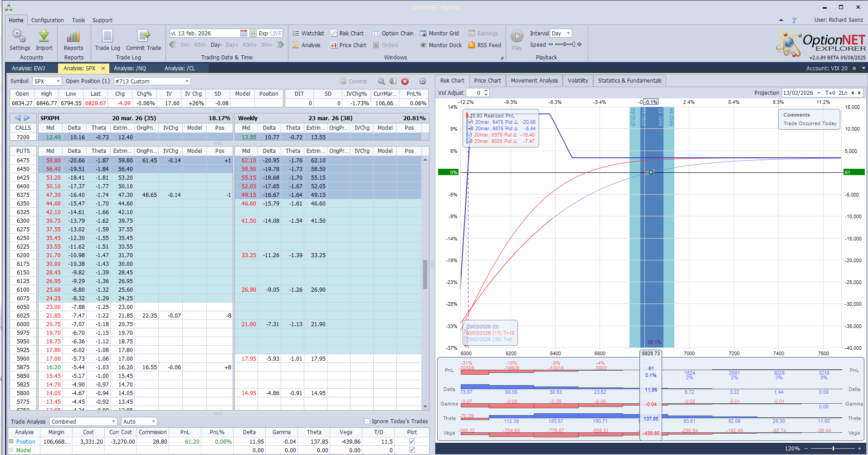Screen dimensions: 868x455
Task: Open the Settings gear icon
Action: click(20, 36)
